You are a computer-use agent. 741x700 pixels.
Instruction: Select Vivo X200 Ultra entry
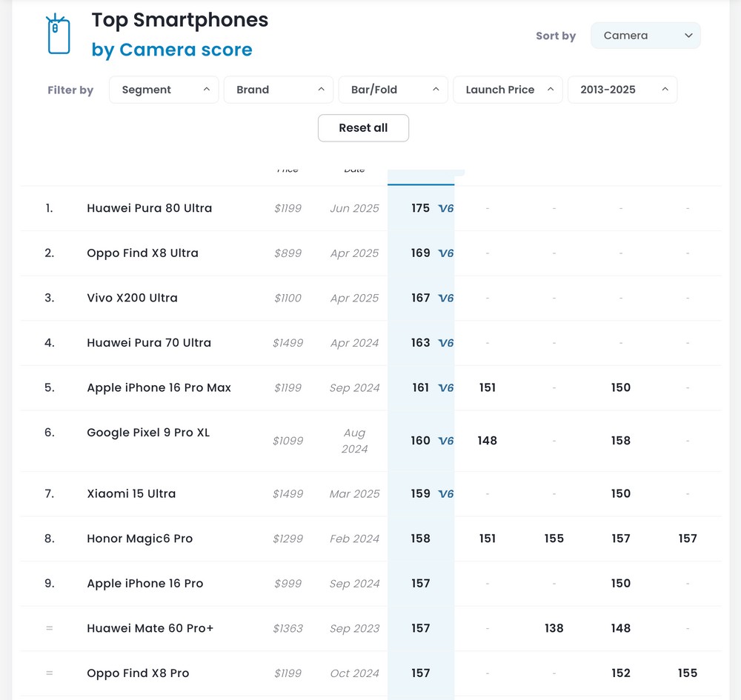[133, 298]
